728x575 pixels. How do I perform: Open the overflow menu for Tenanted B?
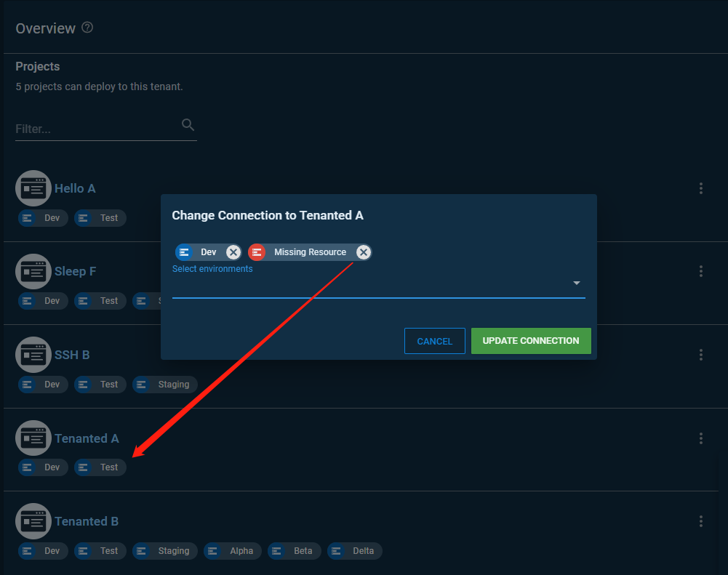coord(700,520)
